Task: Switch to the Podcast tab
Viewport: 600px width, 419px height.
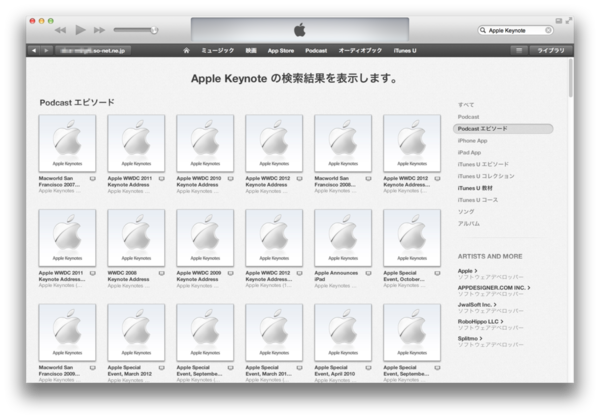Action: (x=316, y=51)
